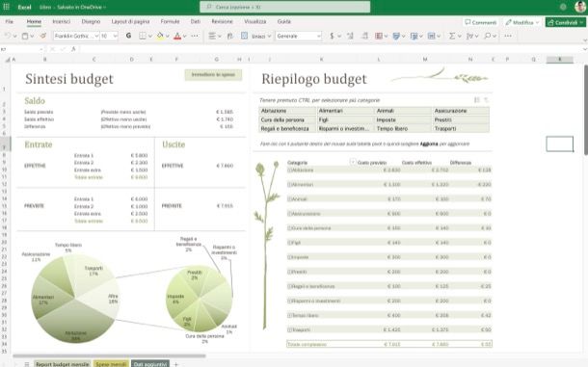Click the Immettere le spese button
The width and height of the screenshot is (588, 367).
click(x=213, y=74)
